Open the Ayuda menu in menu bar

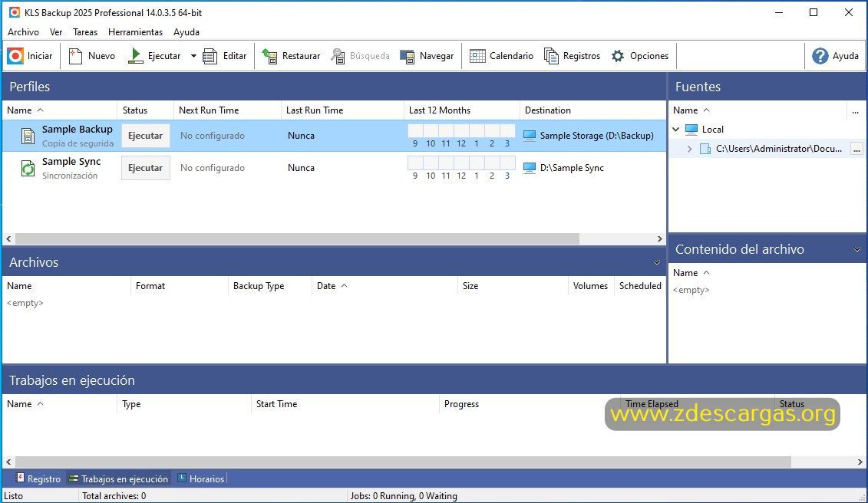[186, 32]
